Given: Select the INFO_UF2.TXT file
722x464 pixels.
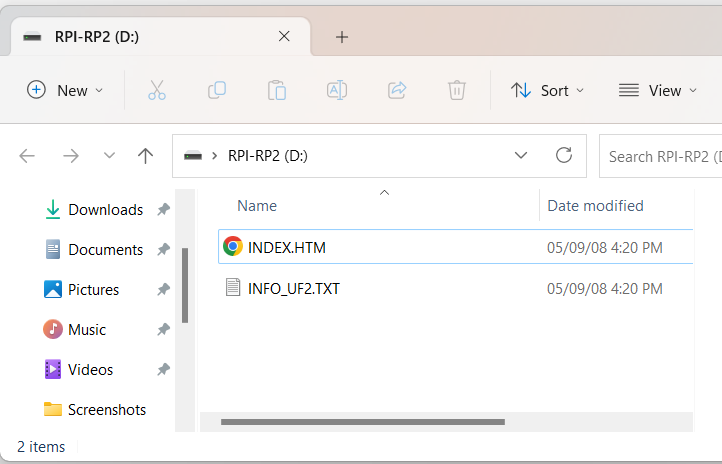Looking at the screenshot, I should pyautogui.click(x=294, y=289).
